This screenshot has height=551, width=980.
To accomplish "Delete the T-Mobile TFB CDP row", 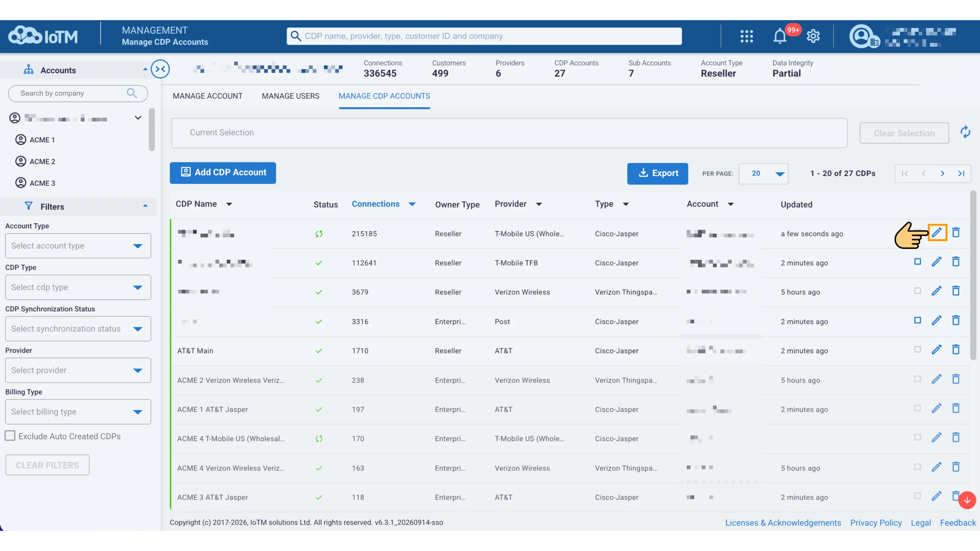I will coord(956,262).
